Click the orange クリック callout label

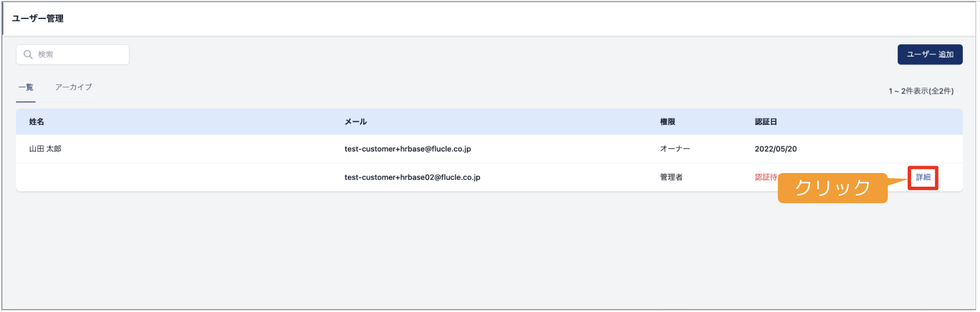point(832,188)
